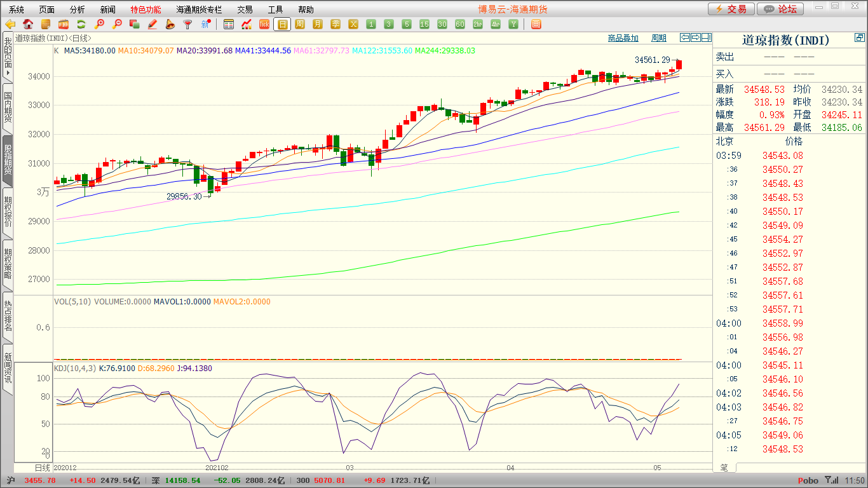Zoom out with the minus magnifier
Image resolution: width=868 pixels, height=488 pixels.
[x=117, y=24]
